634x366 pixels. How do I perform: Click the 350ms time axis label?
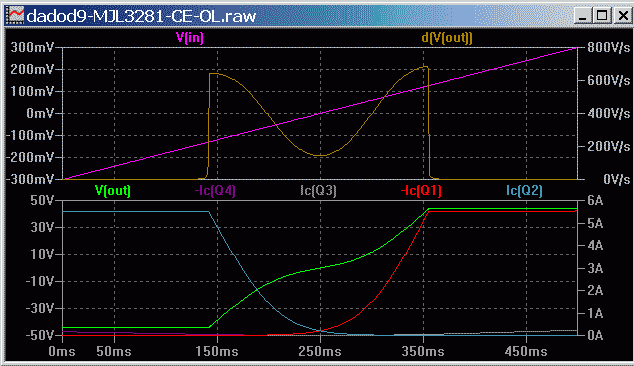click(423, 351)
